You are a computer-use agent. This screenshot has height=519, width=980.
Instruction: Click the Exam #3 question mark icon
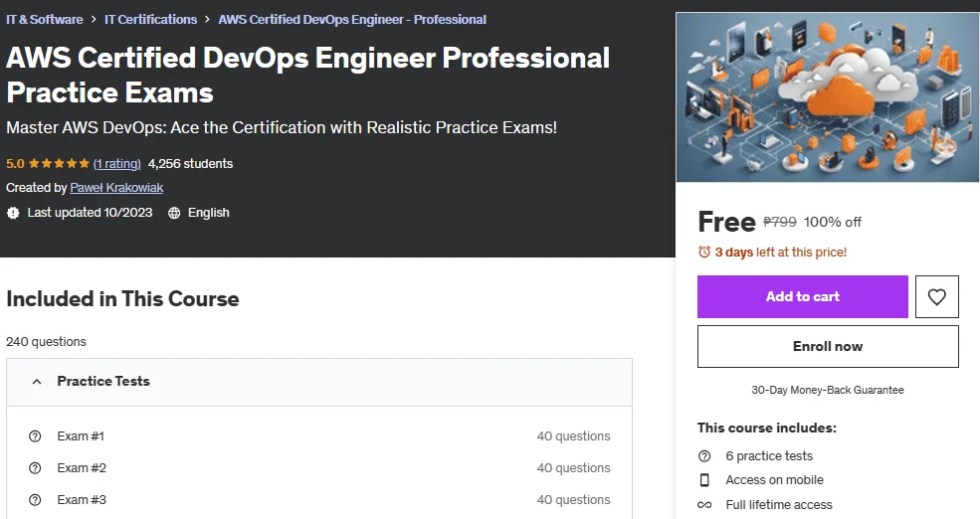point(35,500)
